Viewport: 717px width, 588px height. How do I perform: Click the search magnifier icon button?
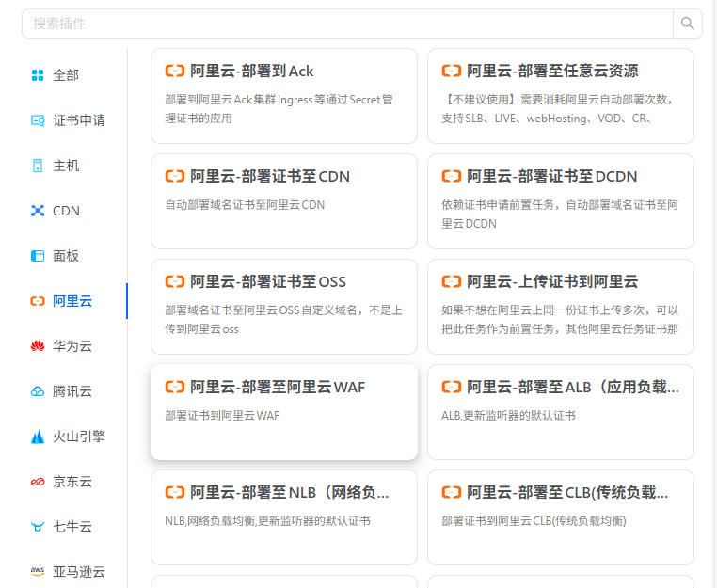pyautogui.click(x=687, y=24)
